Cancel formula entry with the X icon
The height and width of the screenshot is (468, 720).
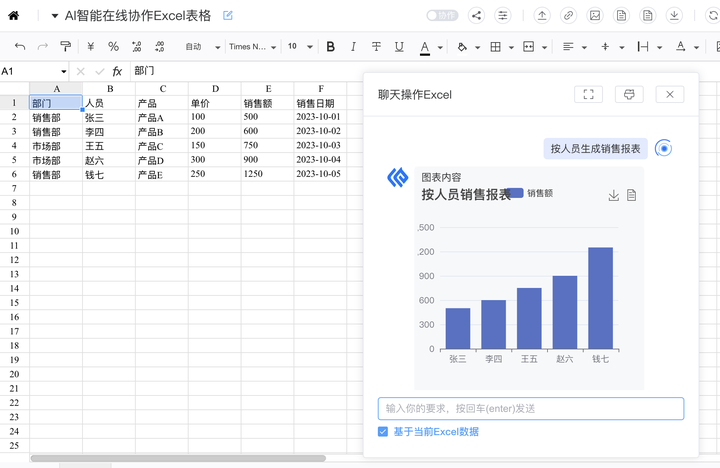coord(80,71)
